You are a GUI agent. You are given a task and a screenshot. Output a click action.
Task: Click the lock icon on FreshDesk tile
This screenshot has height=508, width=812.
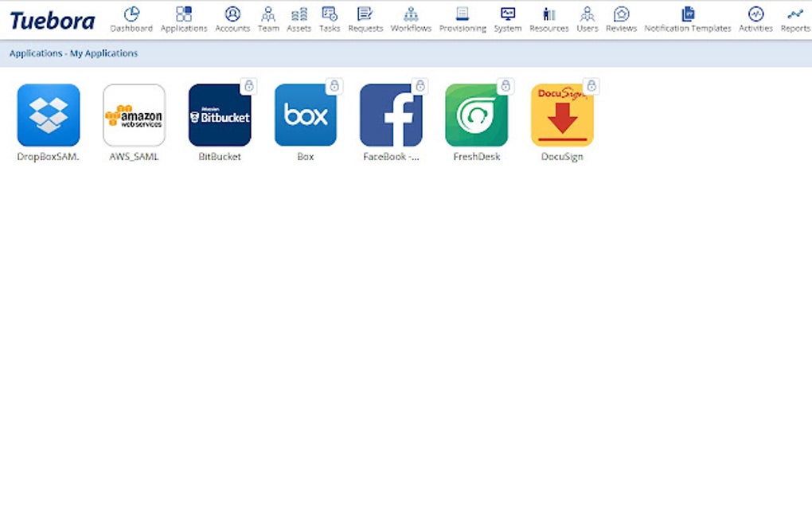coord(506,86)
